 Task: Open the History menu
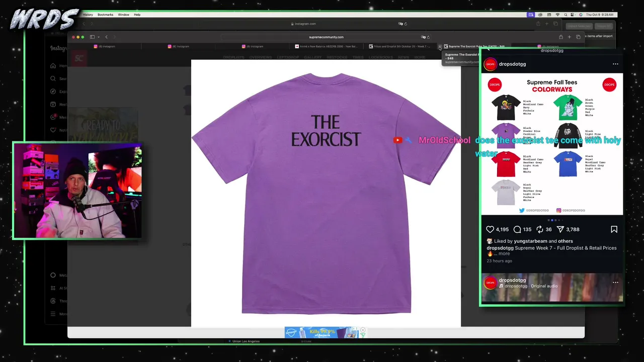tap(88, 15)
